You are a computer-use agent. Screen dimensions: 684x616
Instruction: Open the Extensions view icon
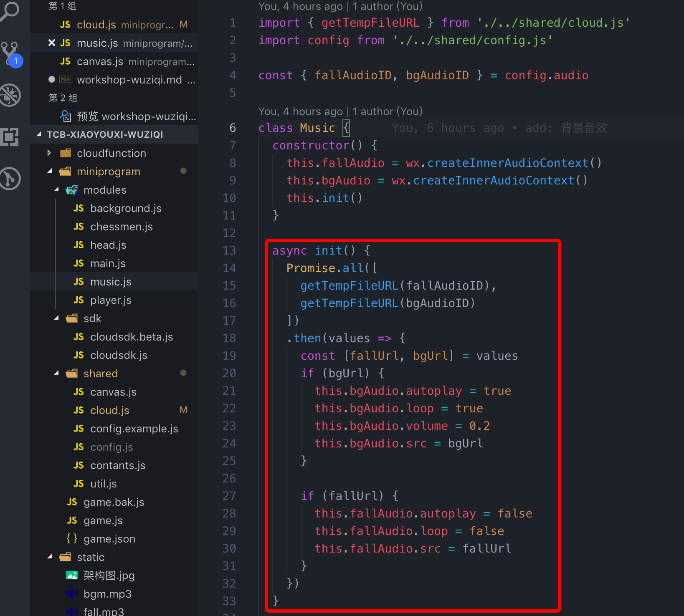10,137
